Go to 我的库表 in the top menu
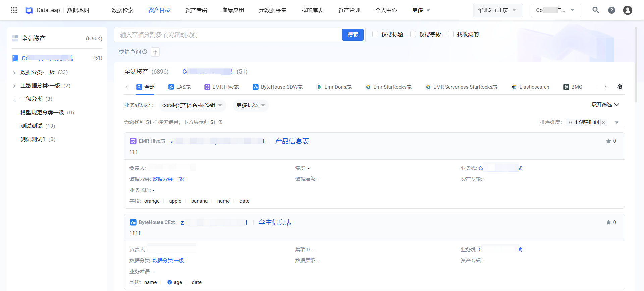The width and height of the screenshot is (644, 291). [x=312, y=10]
